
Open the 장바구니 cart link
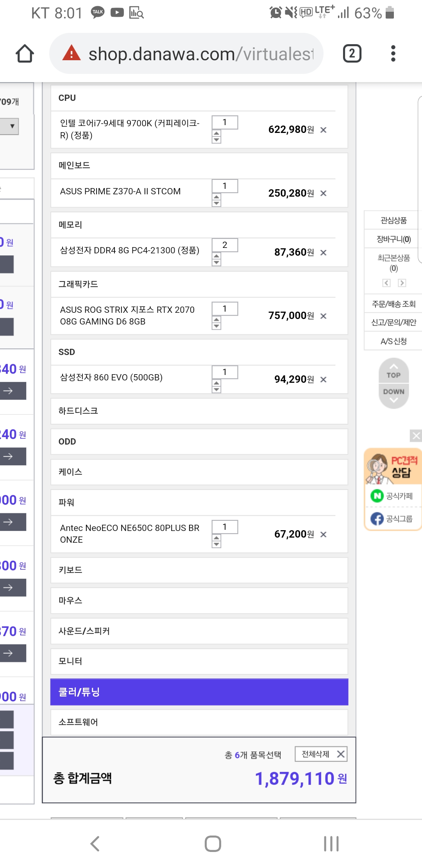click(393, 239)
